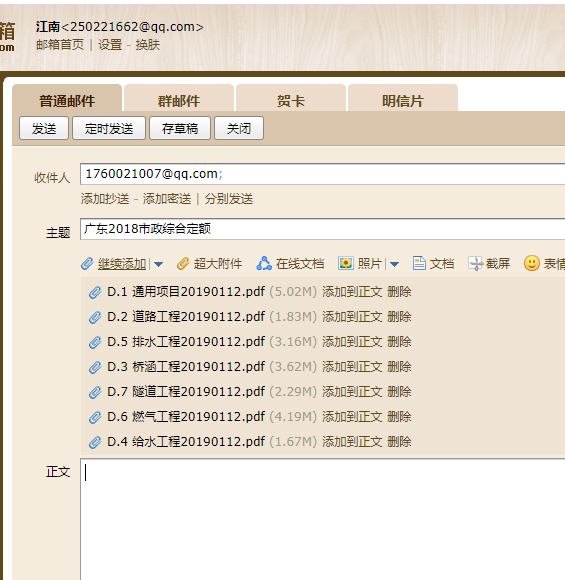Click file name D.1 通用项目20190112.pdf
The height and width of the screenshot is (580, 565).
(186, 292)
